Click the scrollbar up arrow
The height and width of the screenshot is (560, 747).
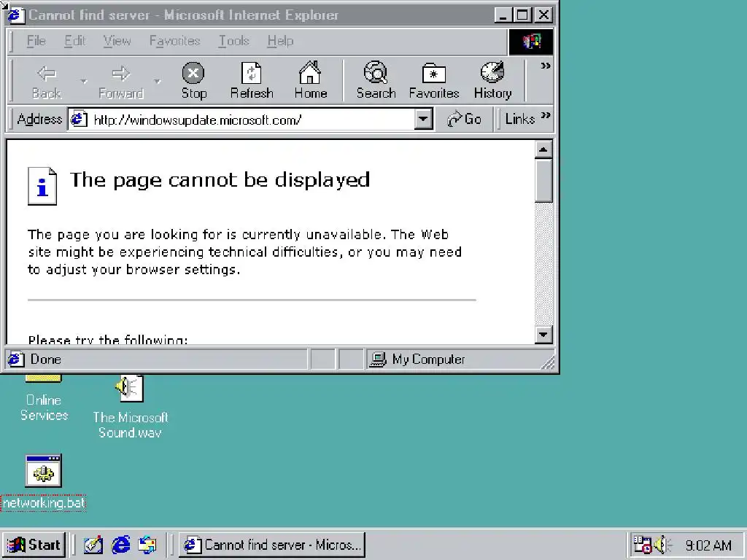pyautogui.click(x=543, y=149)
